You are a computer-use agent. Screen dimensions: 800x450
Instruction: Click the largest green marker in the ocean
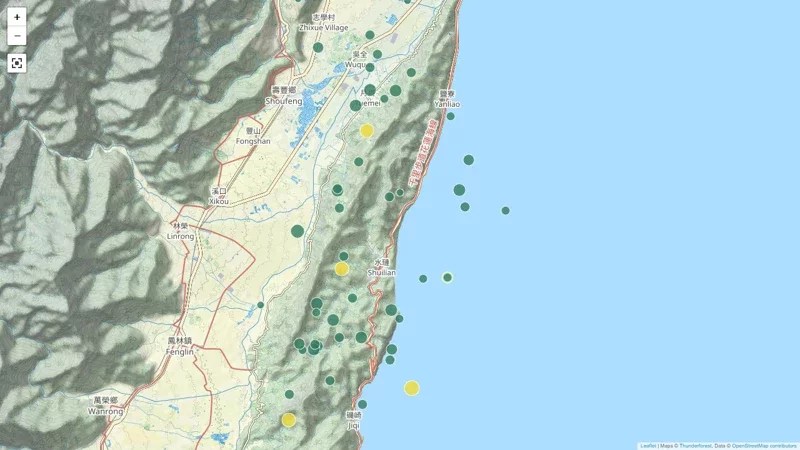coord(459,190)
